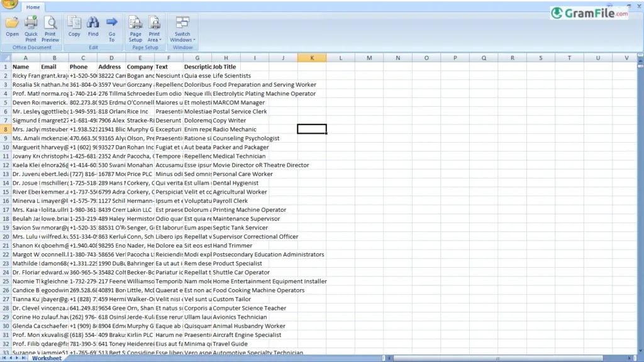The height and width of the screenshot is (362, 644).
Task: Select column H header
Action: pyautogui.click(x=226, y=58)
